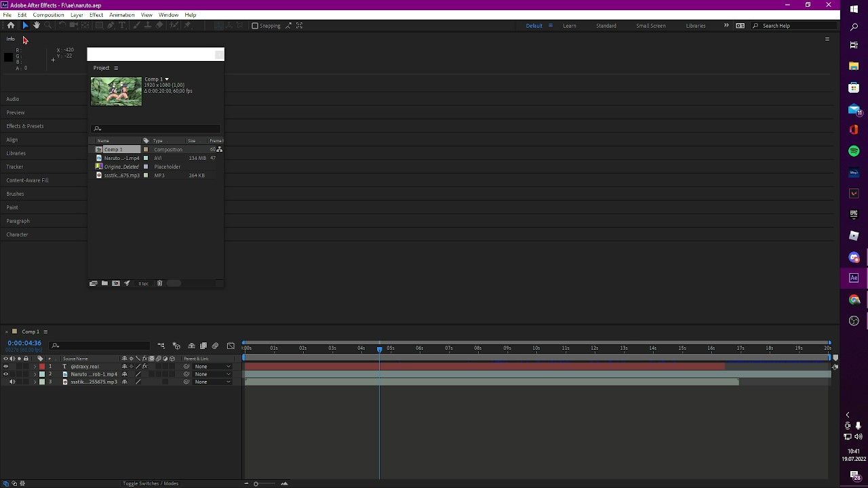Toggle Draft 3D in the timeline

[x=176, y=346]
